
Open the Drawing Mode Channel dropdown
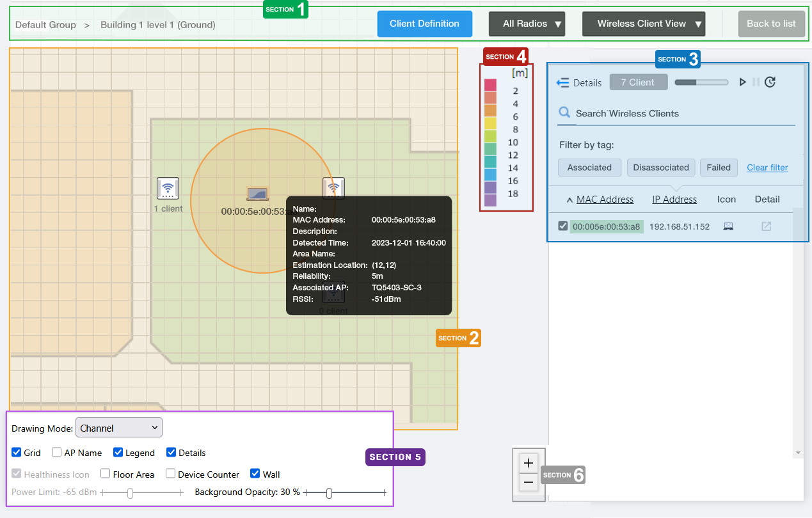pos(119,428)
